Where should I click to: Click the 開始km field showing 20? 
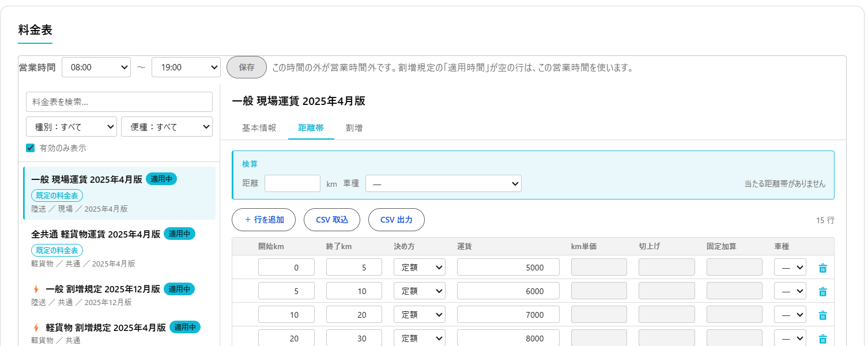point(286,338)
